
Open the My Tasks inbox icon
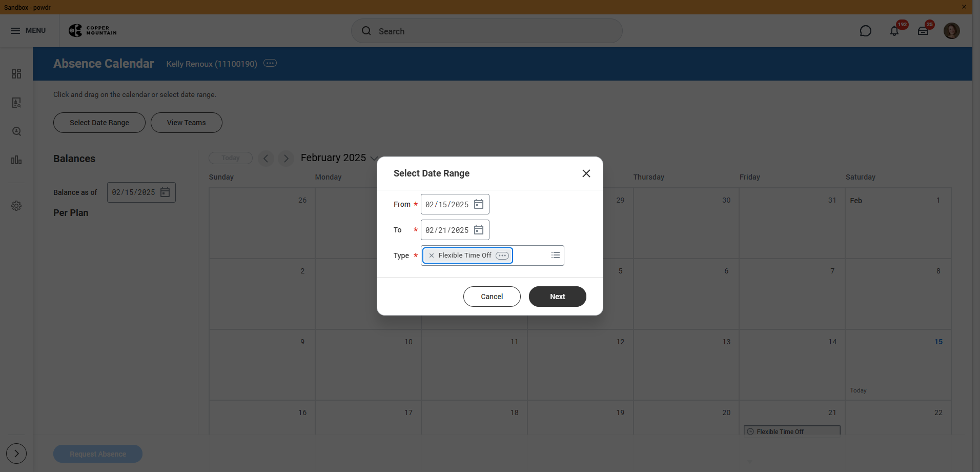coord(923,31)
